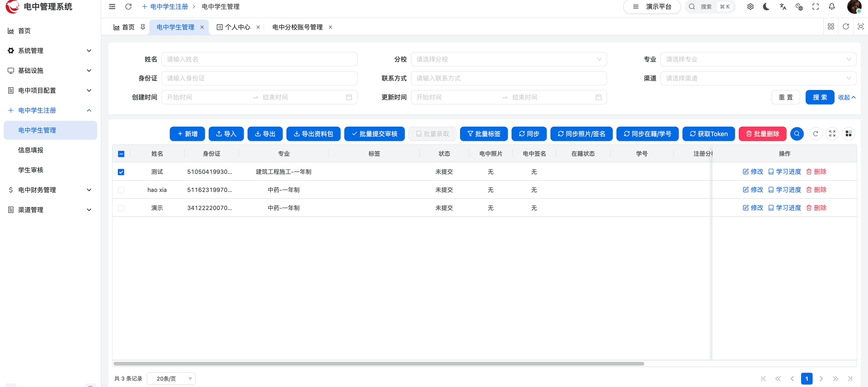
Task: Expand 基础设施 menu
Action: click(51, 71)
